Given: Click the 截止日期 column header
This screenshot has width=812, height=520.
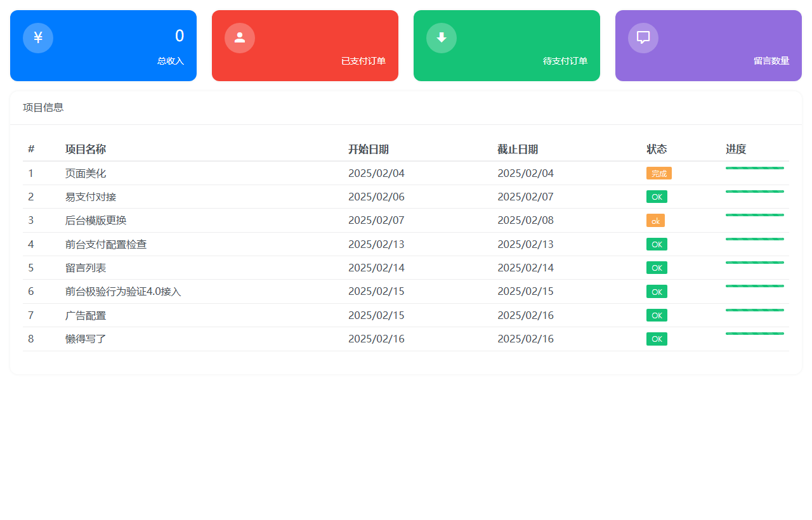Looking at the screenshot, I should pos(518,150).
